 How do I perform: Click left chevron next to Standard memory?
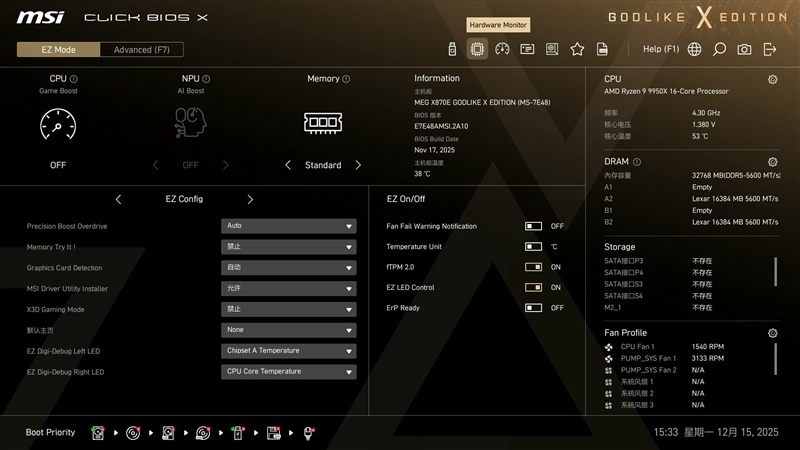coord(288,165)
